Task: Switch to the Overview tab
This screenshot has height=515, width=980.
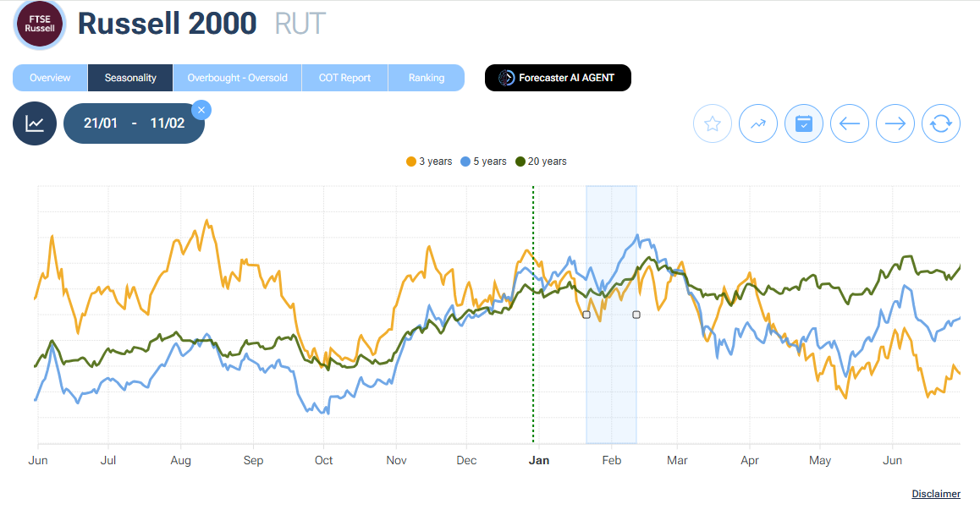Action: pos(50,78)
